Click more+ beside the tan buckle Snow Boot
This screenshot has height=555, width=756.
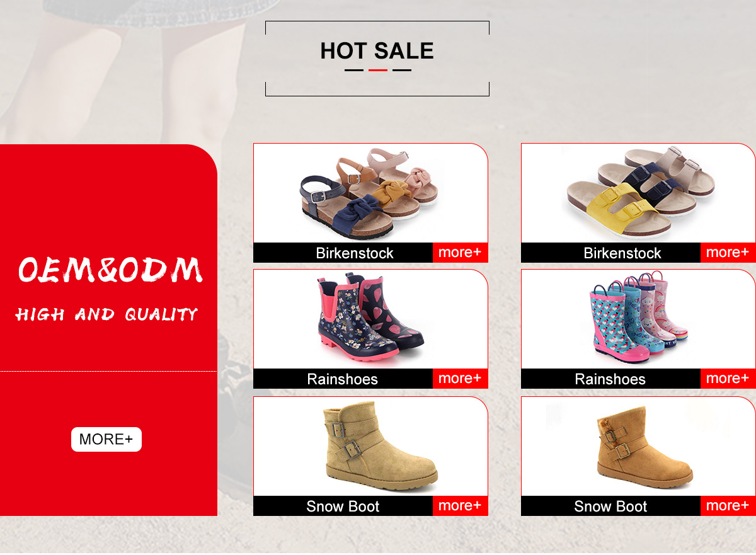point(460,506)
